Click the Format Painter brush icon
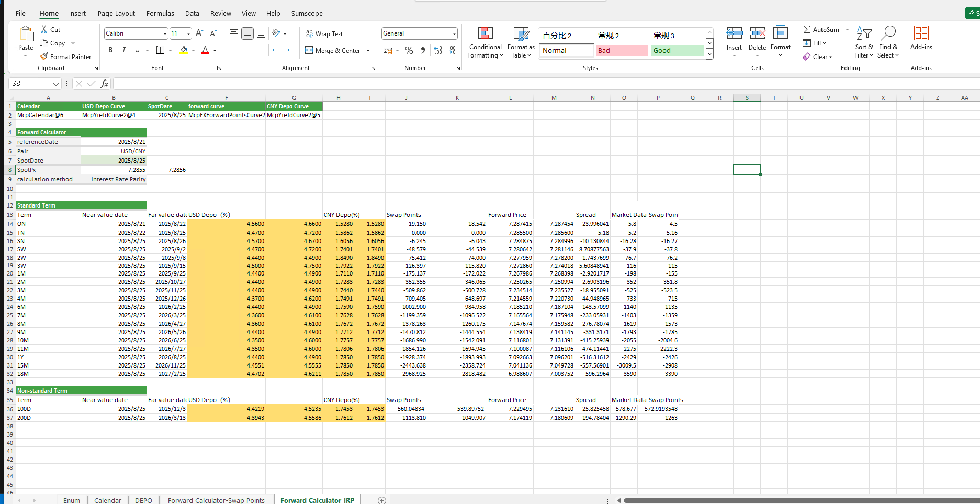The image size is (980, 504). pos(44,56)
